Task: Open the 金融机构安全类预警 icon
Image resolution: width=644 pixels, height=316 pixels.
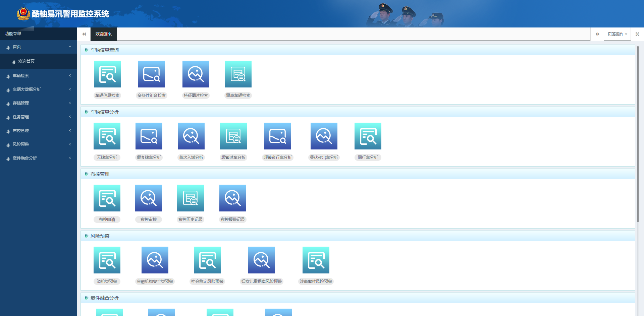Action: [155, 260]
